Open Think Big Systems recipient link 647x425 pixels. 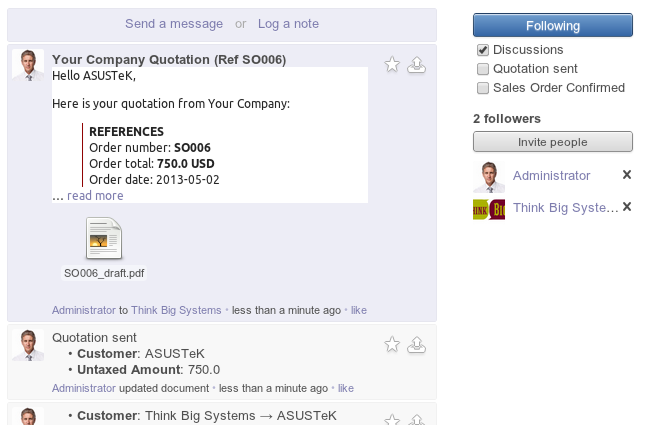(x=177, y=311)
